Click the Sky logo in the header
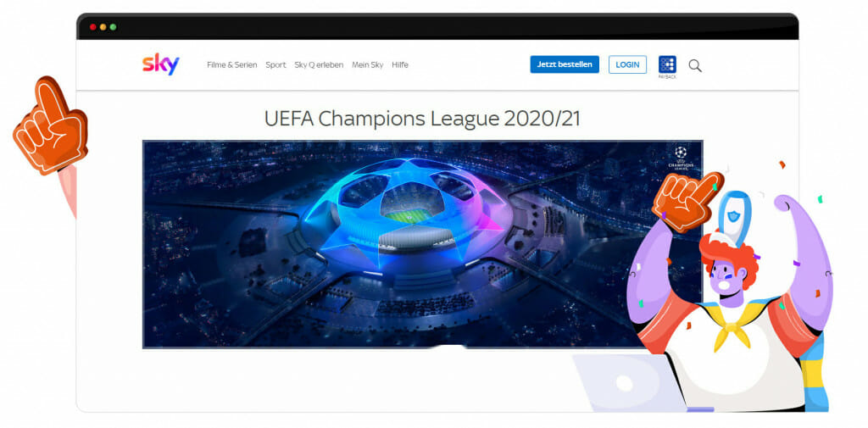868x428 pixels. click(x=160, y=64)
